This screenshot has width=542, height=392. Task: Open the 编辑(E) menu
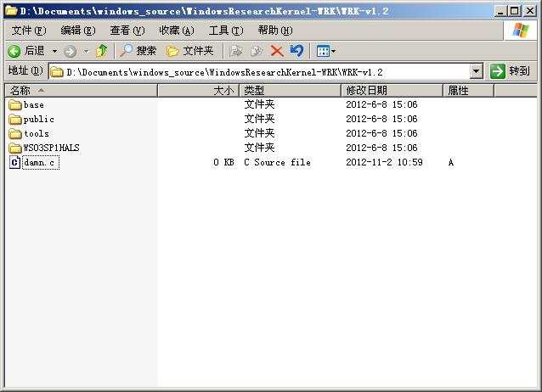point(78,31)
